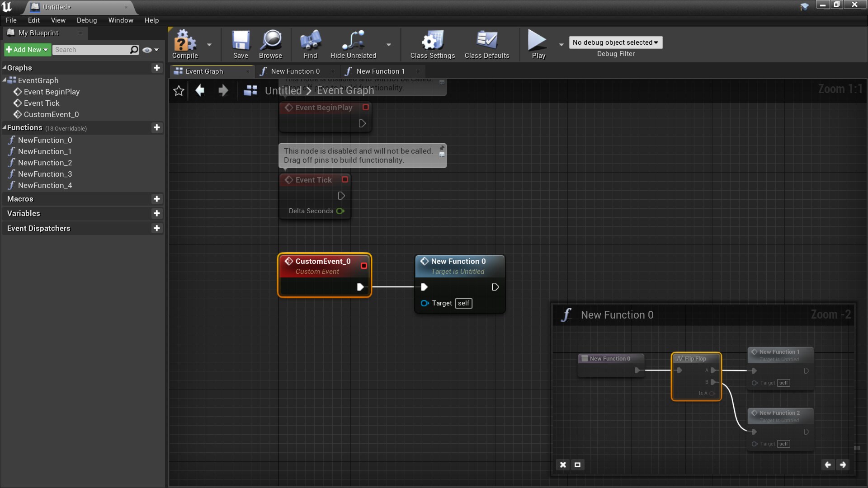
Task: Click the Add New button
Action: 26,49
